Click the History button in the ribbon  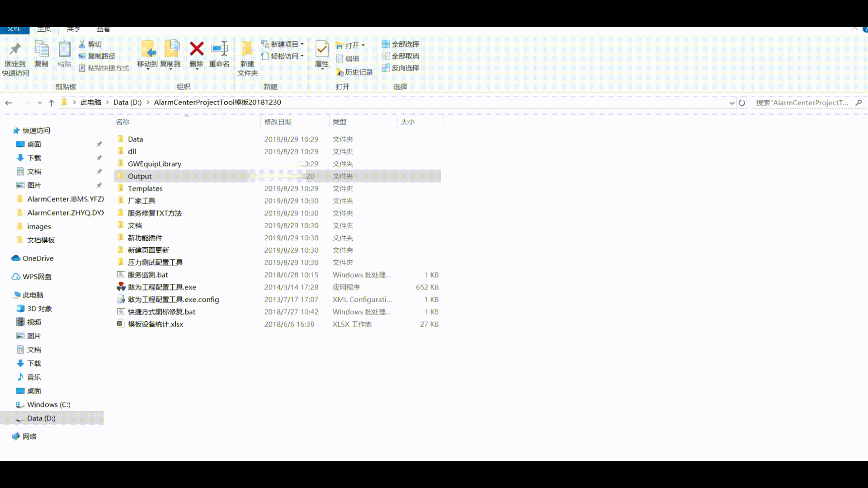coord(355,72)
